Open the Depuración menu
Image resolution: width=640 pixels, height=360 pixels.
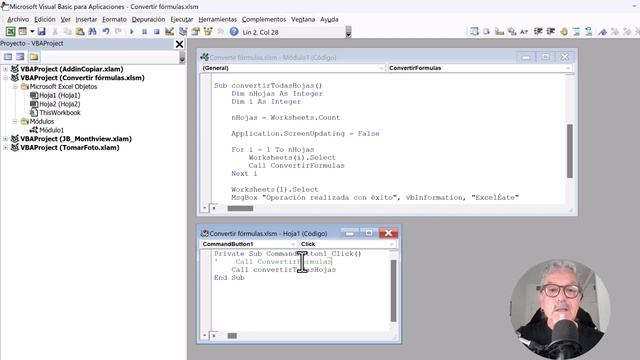(148, 19)
